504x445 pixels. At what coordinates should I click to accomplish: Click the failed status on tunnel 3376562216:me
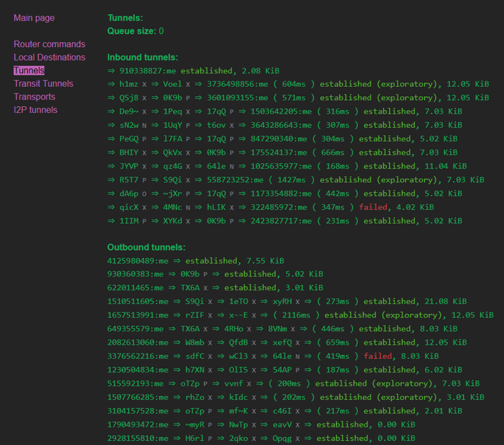[377, 356]
